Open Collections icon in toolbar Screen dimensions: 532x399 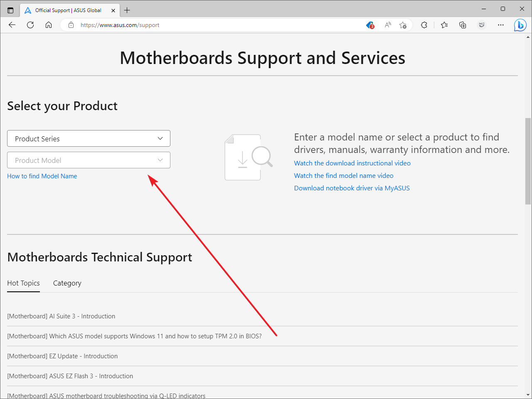463,25
